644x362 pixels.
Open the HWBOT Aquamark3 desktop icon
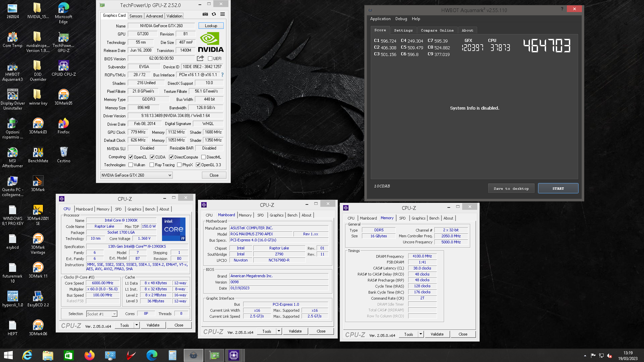click(12, 71)
